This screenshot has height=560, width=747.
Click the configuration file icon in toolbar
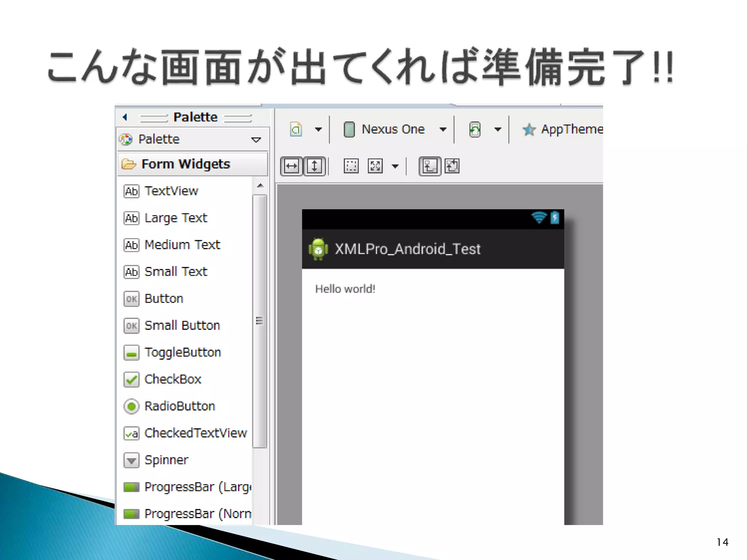pos(296,129)
